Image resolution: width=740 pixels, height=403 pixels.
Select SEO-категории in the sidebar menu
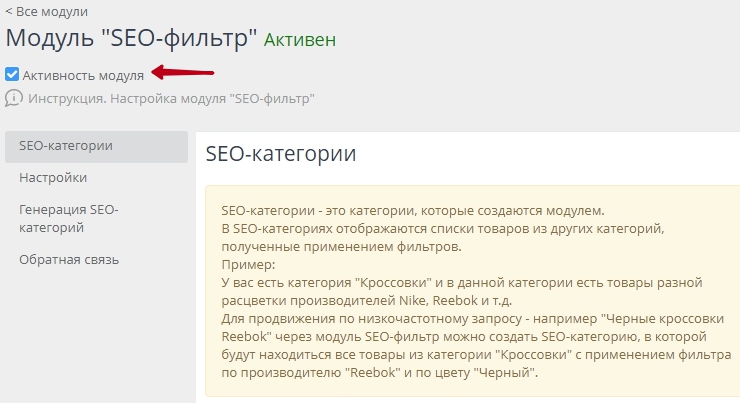(x=65, y=146)
